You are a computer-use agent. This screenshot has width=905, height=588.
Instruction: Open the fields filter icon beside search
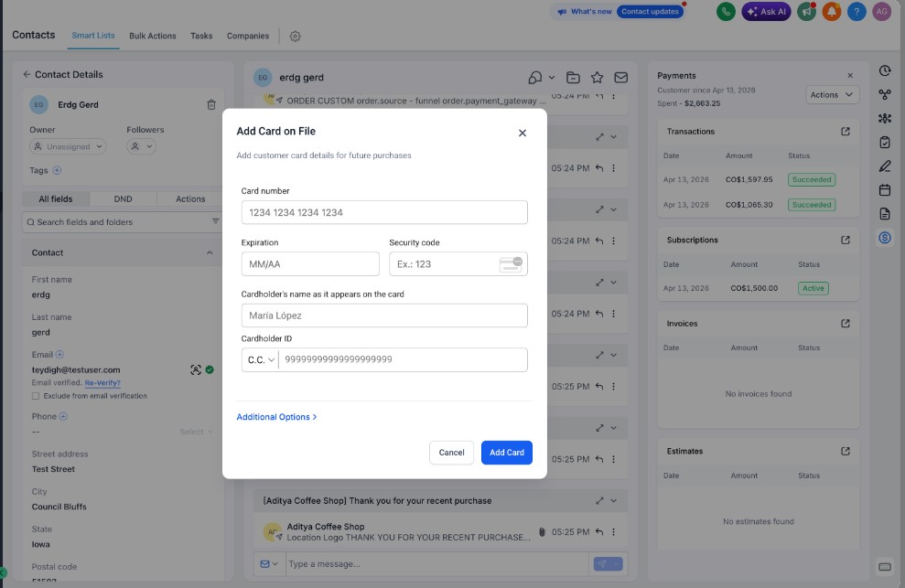[x=215, y=221]
